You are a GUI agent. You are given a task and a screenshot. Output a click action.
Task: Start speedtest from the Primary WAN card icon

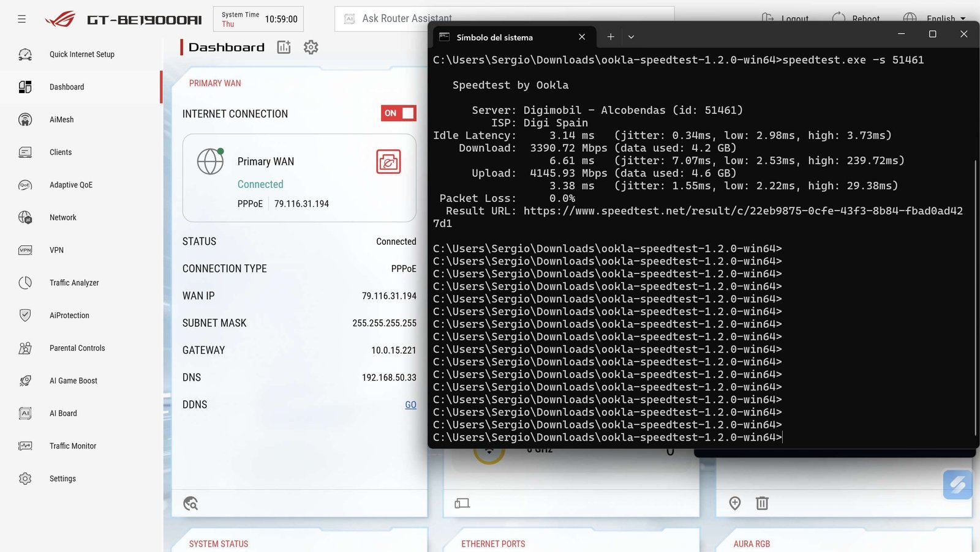(x=388, y=161)
